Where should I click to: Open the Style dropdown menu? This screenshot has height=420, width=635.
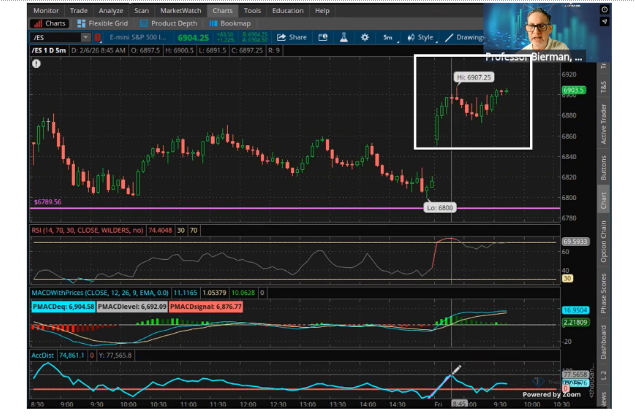point(422,37)
